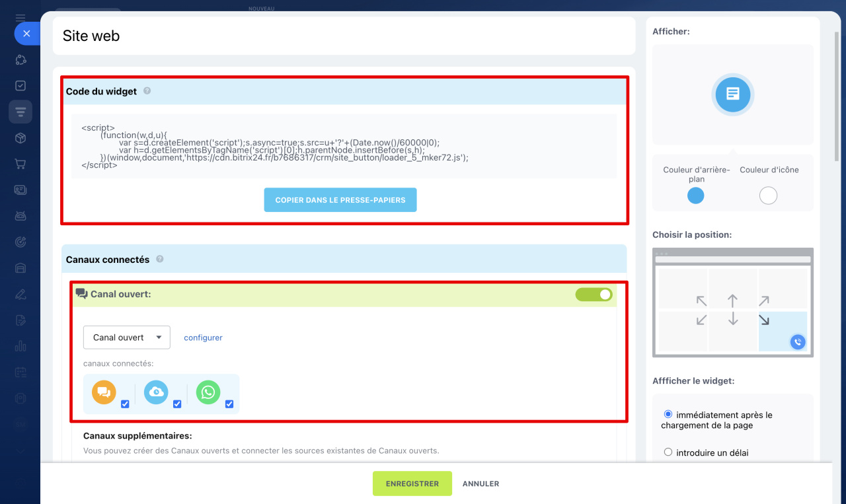Image resolution: width=846 pixels, height=504 pixels.
Task: Open the bar chart analytics icon in sidebar
Action: point(20,346)
